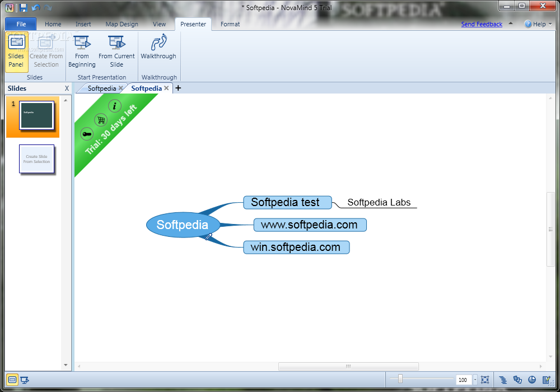
Task: Switch to the Home ribbon tab
Action: click(53, 24)
